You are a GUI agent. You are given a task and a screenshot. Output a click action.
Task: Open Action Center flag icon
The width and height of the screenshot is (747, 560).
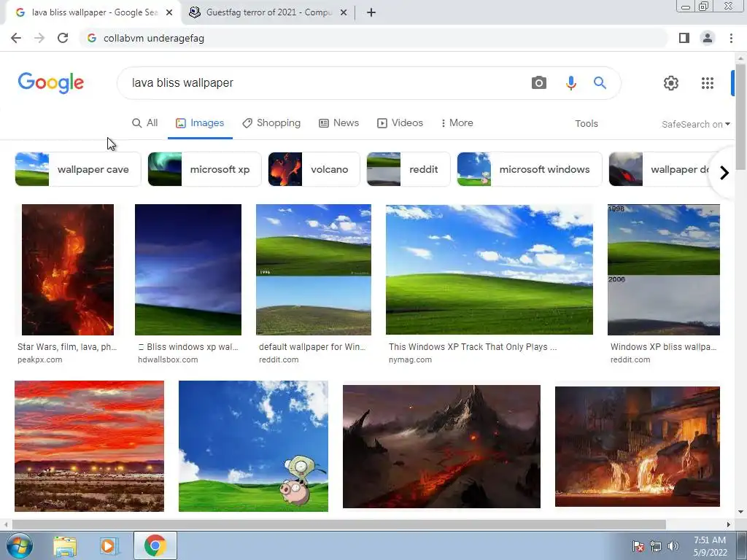(x=638, y=546)
